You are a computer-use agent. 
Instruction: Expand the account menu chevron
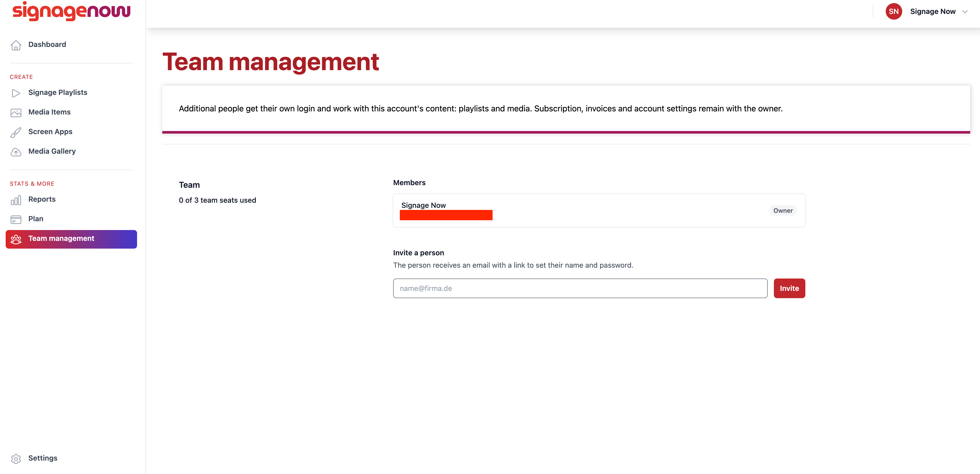pos(965,12)
